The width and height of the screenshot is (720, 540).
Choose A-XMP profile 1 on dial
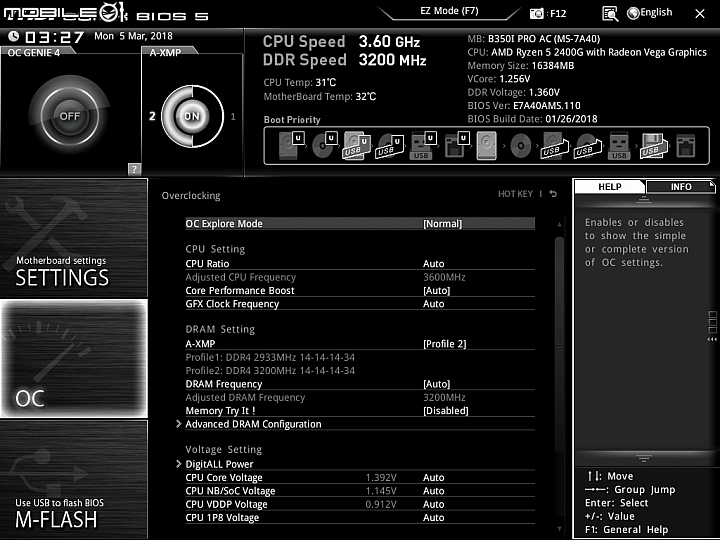[x=233, y=117]
